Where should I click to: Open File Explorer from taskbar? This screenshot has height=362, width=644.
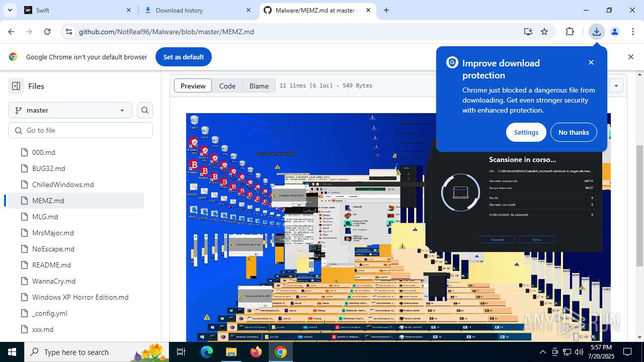pyautogui.click(x=231, y=352)
